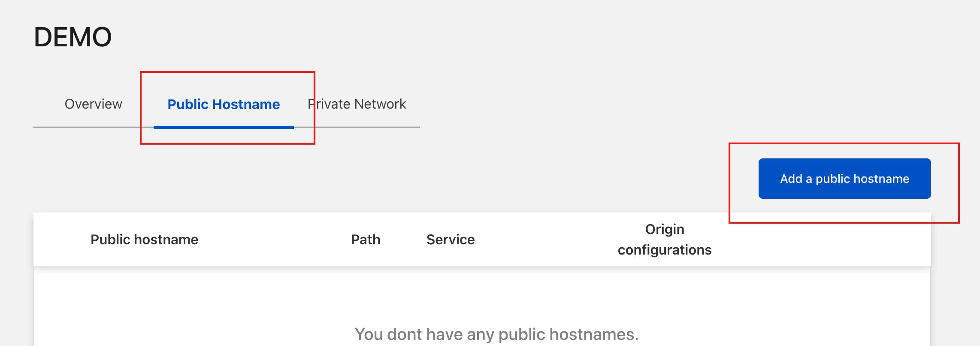Image resolution: width=980 pixels, height=346 pixels.
Task: Click the empty-state message about public hostnames
Action: [x=496, y=334]
